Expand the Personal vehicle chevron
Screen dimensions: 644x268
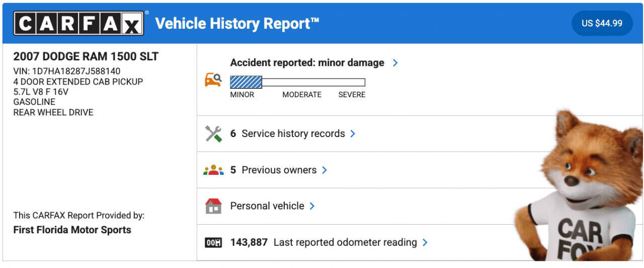(312, 206)
